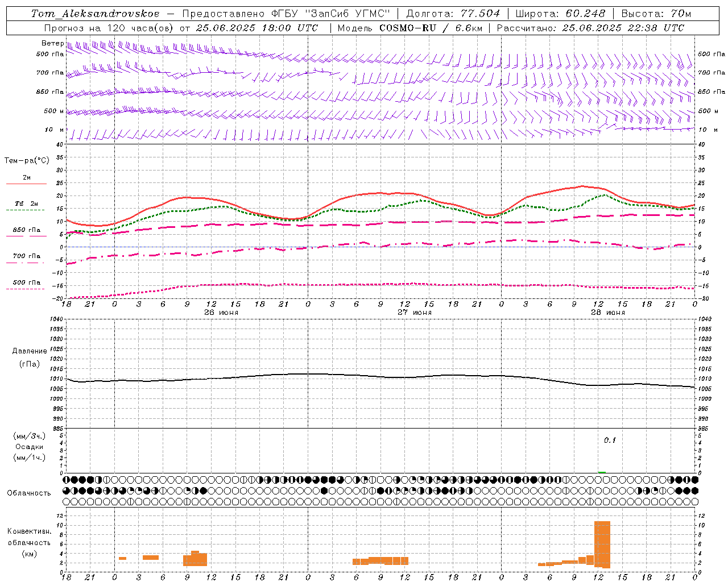Click the (мм/1ч.) precipitation unit label
728x582 pixels.
click(30, 458)
